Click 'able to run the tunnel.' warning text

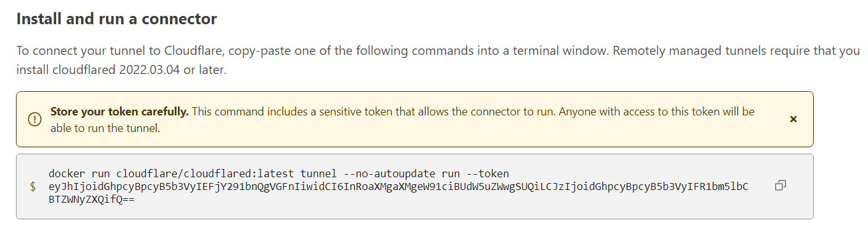pyautogui.click(x=105, y=128)
